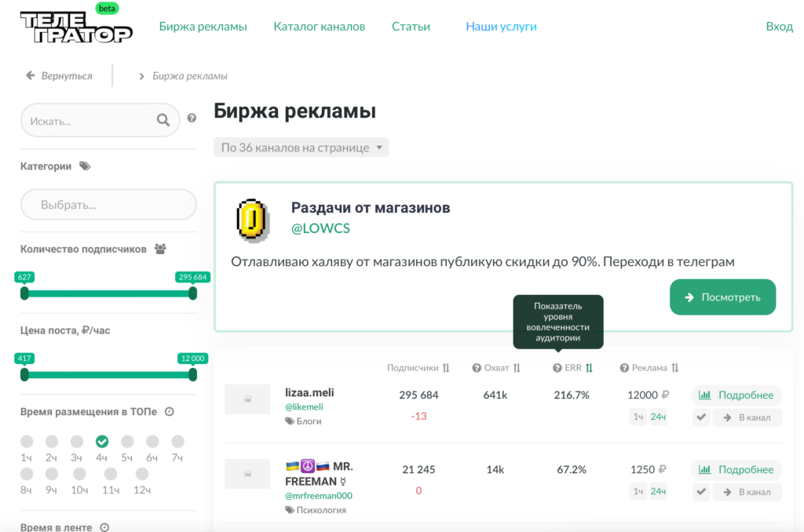Click right handle of subscribers slider
This screenshot has height=532, width=804.
192,293
